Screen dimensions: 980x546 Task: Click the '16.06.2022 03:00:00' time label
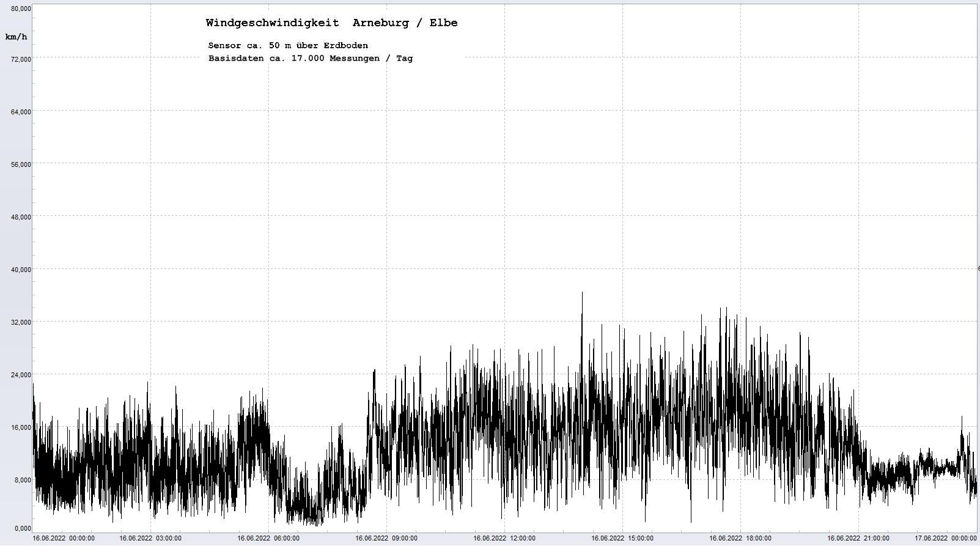coord(150,539)
